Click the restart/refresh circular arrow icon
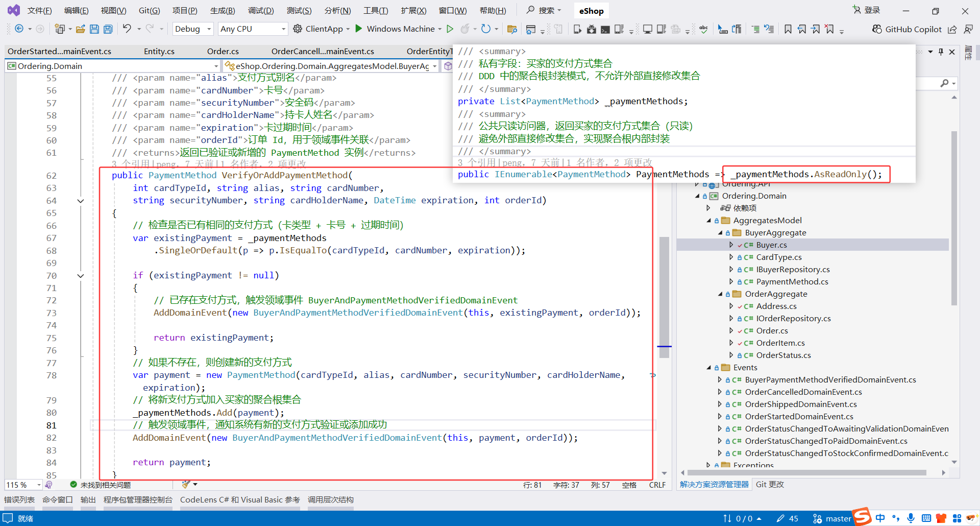The width and height of the screenshot is (980, 526). 486,29
